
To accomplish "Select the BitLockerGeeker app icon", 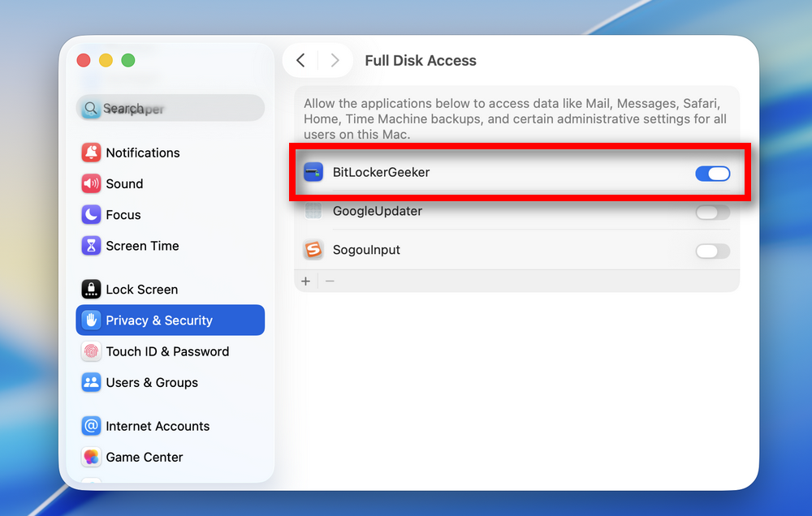I will coord(313,172).
